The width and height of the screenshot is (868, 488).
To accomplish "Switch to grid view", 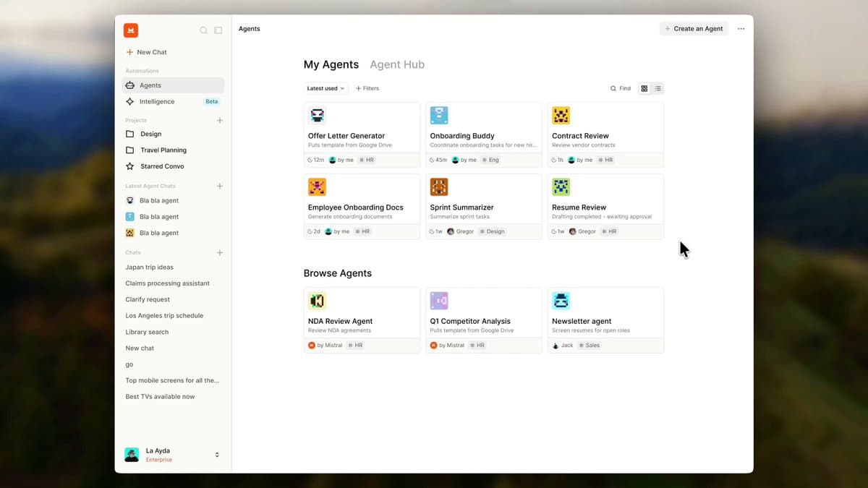I will (644, 88).
